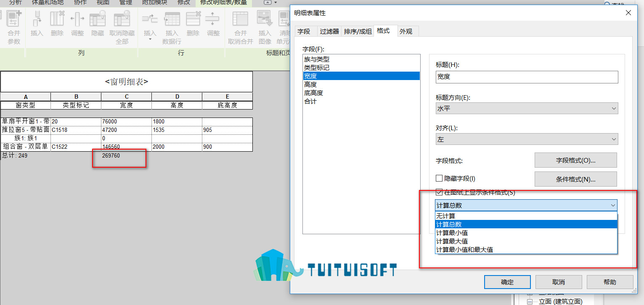Click the 调整 column width icon
Image resolution: width=644 pixels, height=305 pixels.
click(x=77, y=19)
